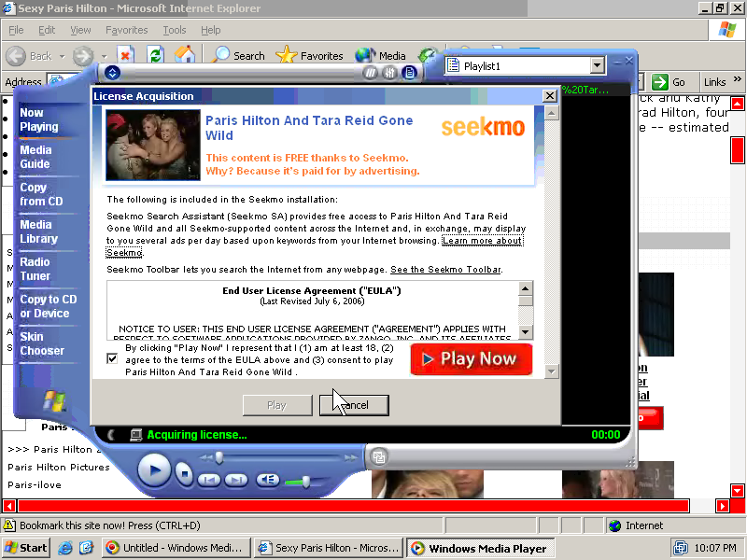Click the Back arrow in Internet Explorer
The image size is (747, 560).
coord(16,56)
